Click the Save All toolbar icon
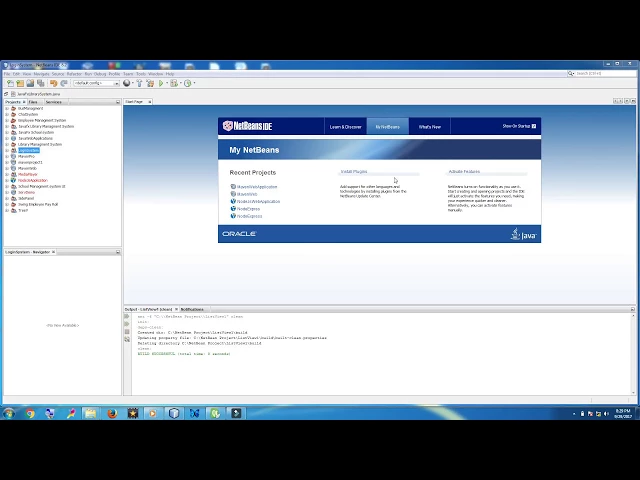This screenshot has width=640, height=480. pos(41,83)
